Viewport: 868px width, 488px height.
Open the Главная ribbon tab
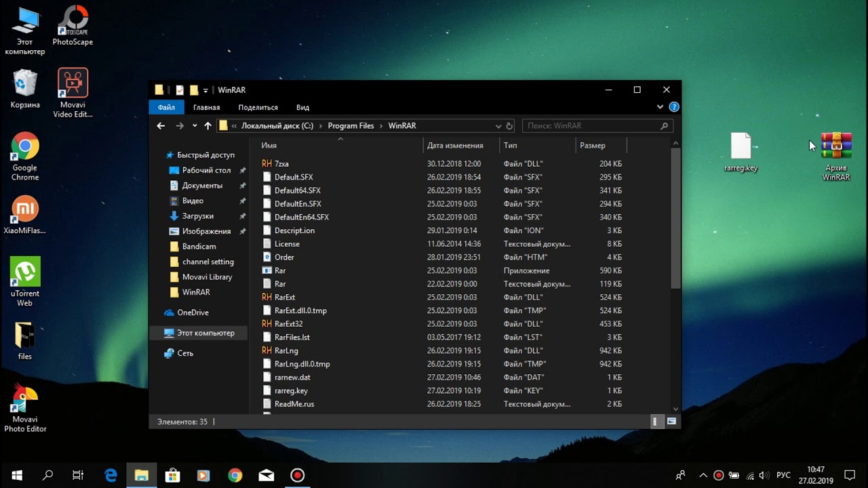(x=206, y=107)
